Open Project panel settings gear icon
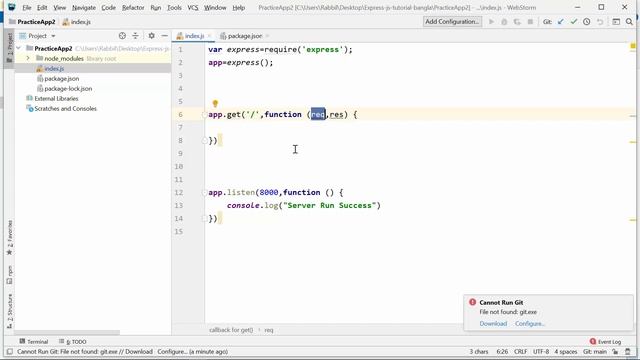 (x=151, y=36)
